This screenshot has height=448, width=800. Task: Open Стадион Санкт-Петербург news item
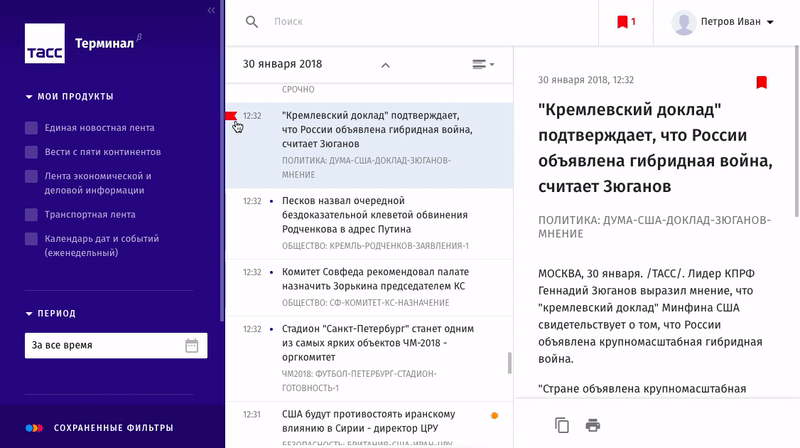pyautogui.click(x=369, y=358)
